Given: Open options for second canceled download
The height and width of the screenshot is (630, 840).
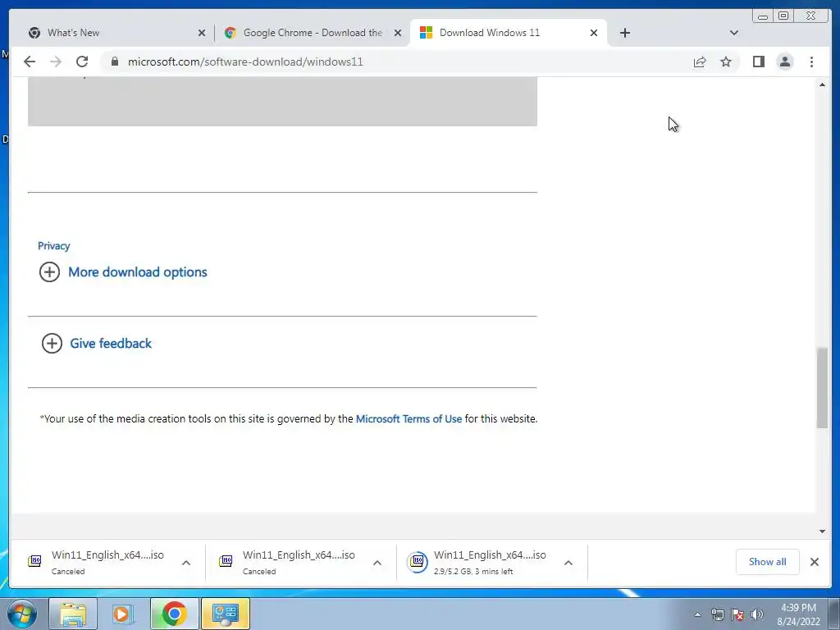Looking at the screenshot, I should [377, 563].
